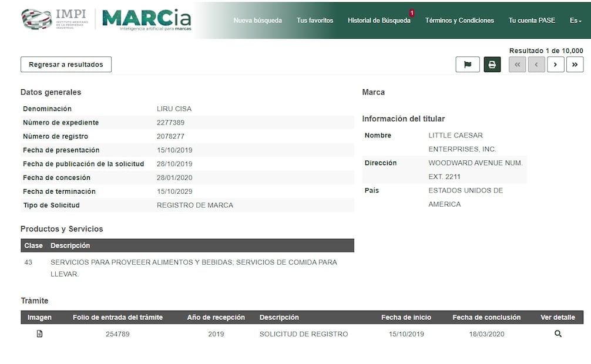Click the flag report icon button
591x364 pixels.
click(468, 65)
